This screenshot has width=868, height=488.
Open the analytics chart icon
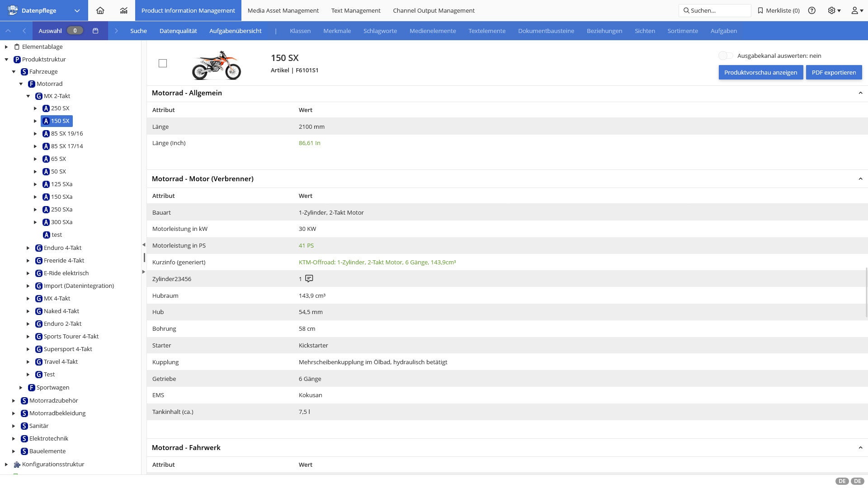tap(123, 10)
